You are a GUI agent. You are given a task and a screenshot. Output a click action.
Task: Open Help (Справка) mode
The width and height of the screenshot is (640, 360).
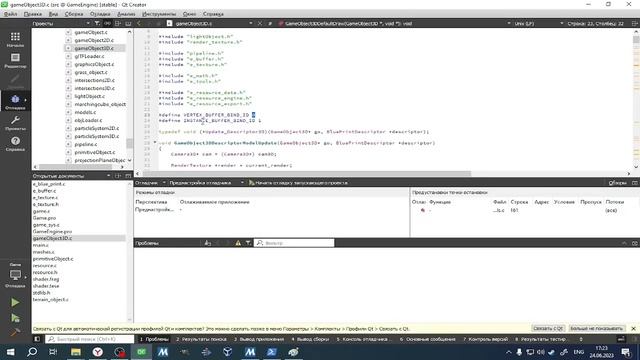click(x=15, y=143)
